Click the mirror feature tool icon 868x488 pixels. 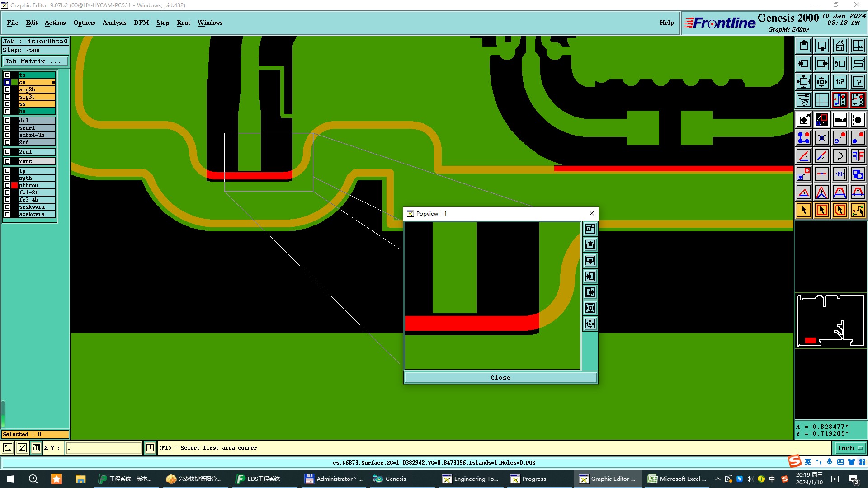(x=858, y=156)
